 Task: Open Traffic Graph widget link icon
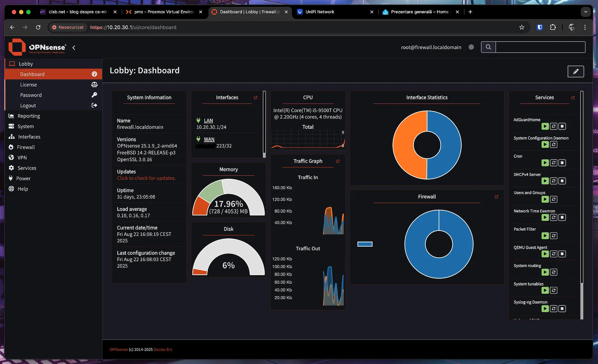coord(338,161)
